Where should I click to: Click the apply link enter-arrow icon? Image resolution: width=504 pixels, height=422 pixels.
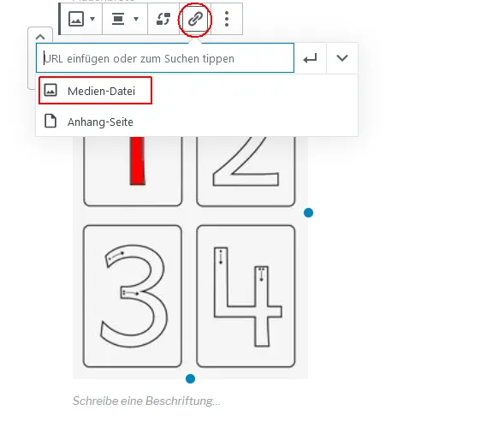click(x=310, y=58)
